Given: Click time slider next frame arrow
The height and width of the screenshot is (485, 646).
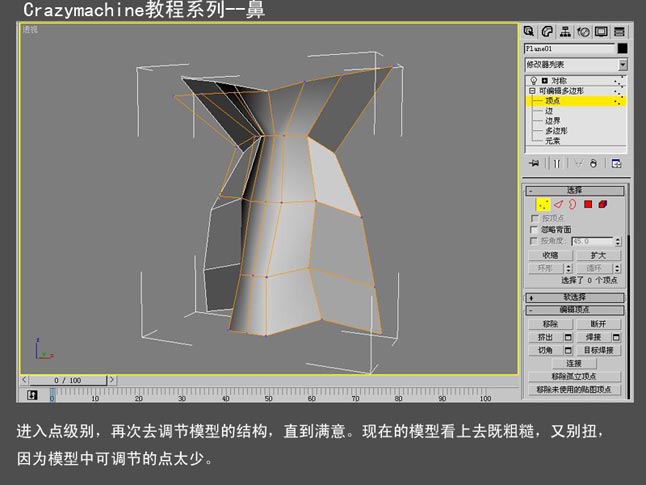Looking at the screenshot, I should [x=112, y=380].
